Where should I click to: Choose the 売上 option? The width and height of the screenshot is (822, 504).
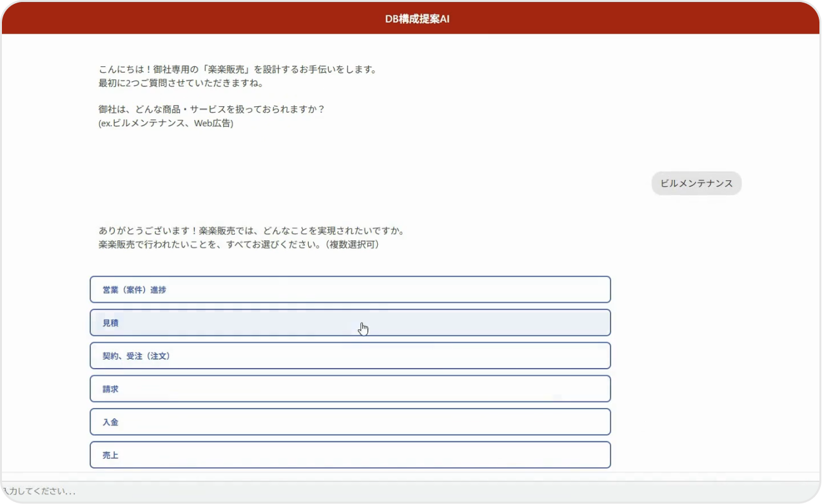tap(350, 455)
